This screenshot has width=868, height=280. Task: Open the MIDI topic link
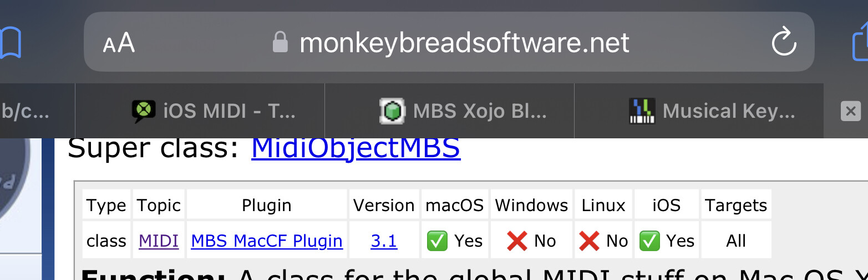(x=159, y=241)
